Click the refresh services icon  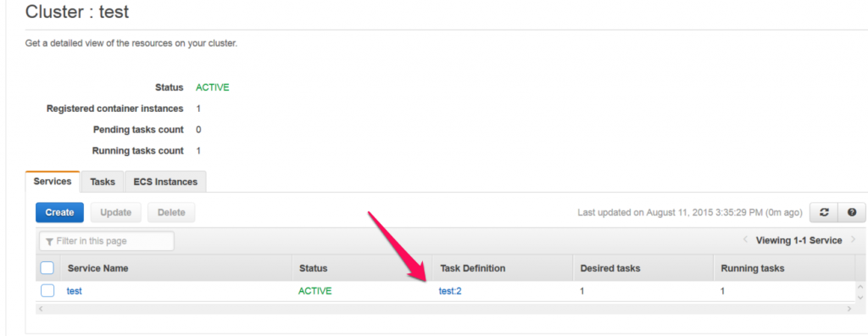pos(824,212)
